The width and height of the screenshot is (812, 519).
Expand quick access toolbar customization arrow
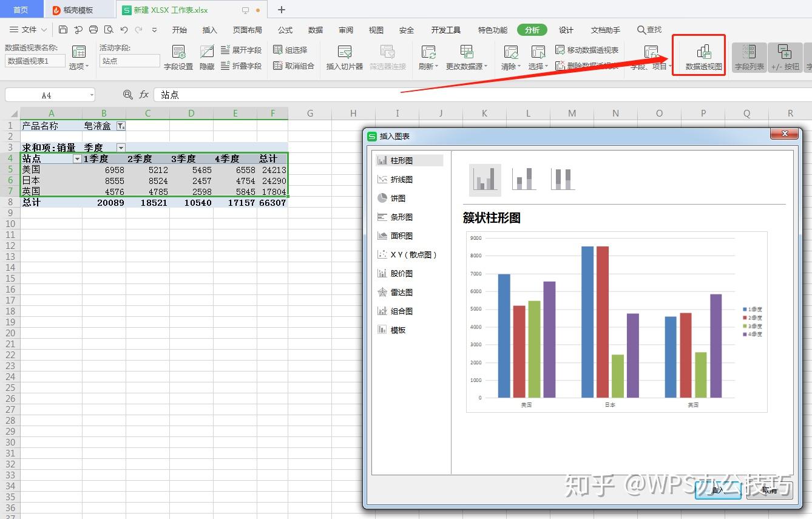[154, 30]
